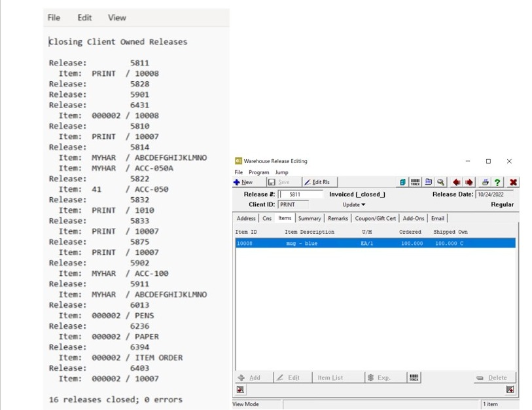The height and width of the screenshot is (410, 532).
Task: Open File menu in the text editor
Action: point(54,18)
